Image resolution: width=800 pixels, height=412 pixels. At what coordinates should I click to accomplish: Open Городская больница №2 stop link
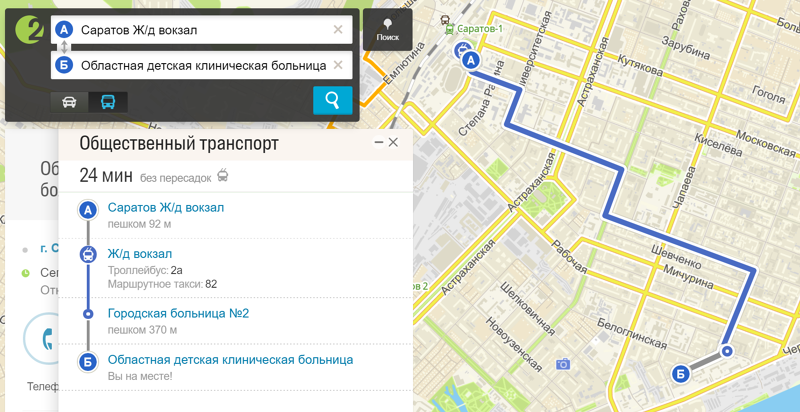tap(178, 313)
